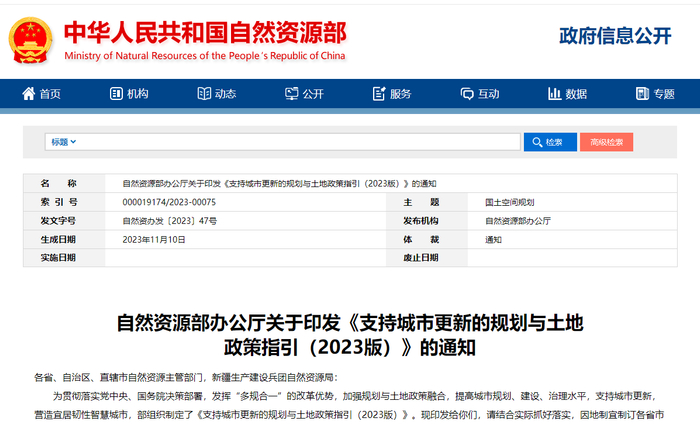The height and width of the screenshot is (425, 700).
Task: Select the publisher value 自然资源部办公厅
Action: coord(518,221)
